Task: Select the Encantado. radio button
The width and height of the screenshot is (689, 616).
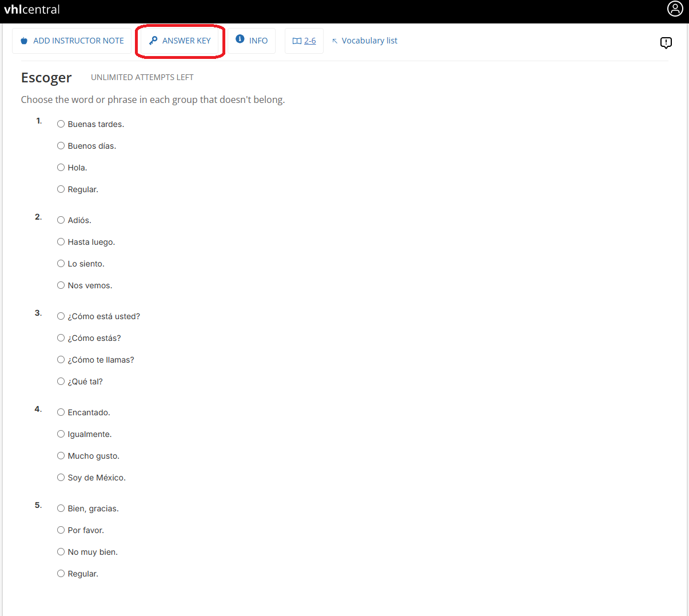Action: click(61, 412)
